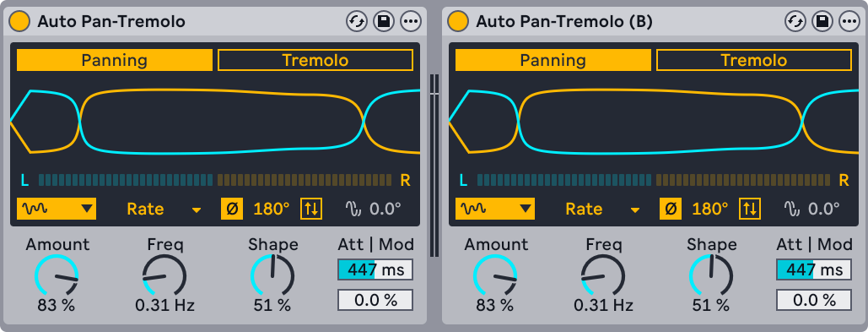Click the Freq knob in Auto Pan-Tremolo
The height and width of the screenshot is (332, 868).
point(164,275)
